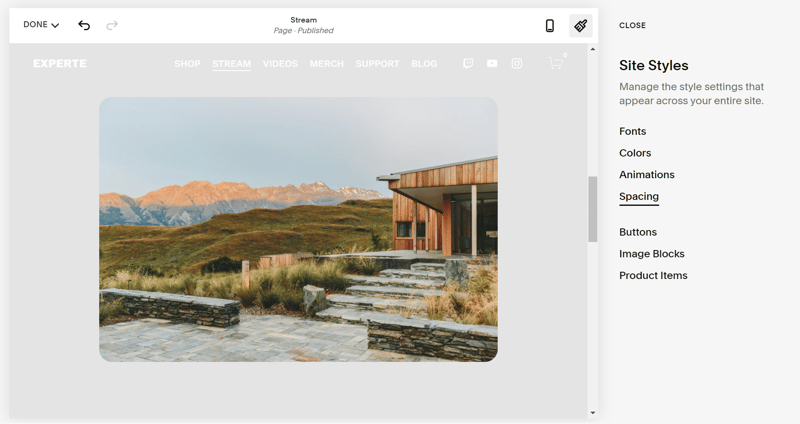Viewport: 800px width, 424px height.
Task: Open the shopping cart icon
Action: click(x=556, y=63)
